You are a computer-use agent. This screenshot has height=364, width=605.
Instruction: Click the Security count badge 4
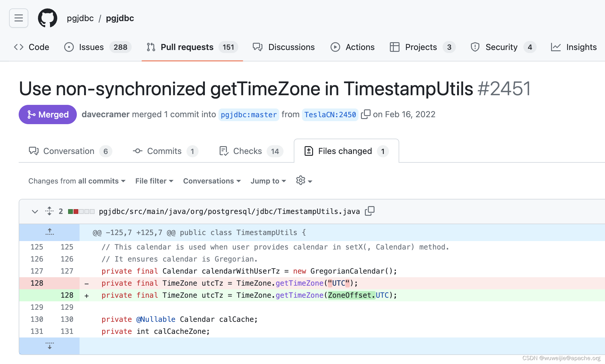click(x=530, y=47)
